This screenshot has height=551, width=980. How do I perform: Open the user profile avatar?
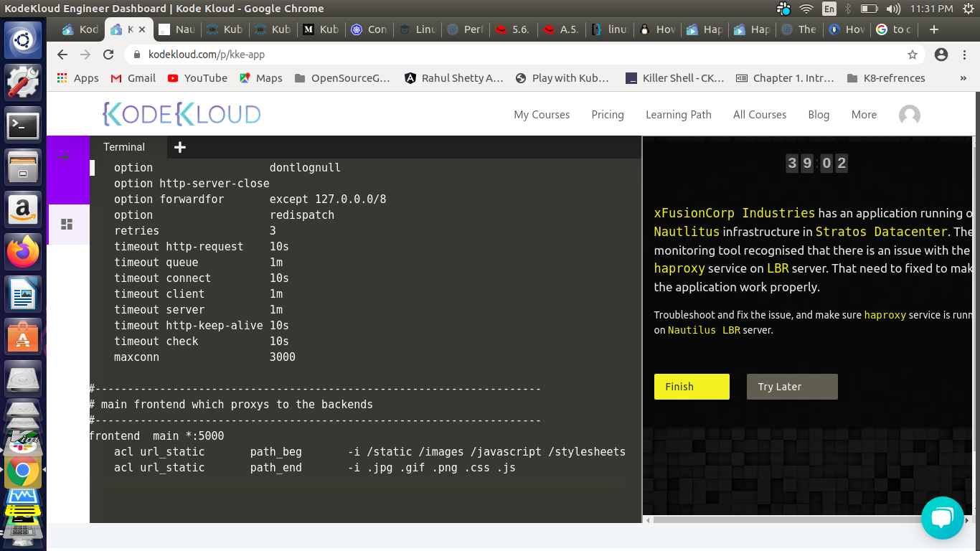pyautogui.click(x=909, y=115)
